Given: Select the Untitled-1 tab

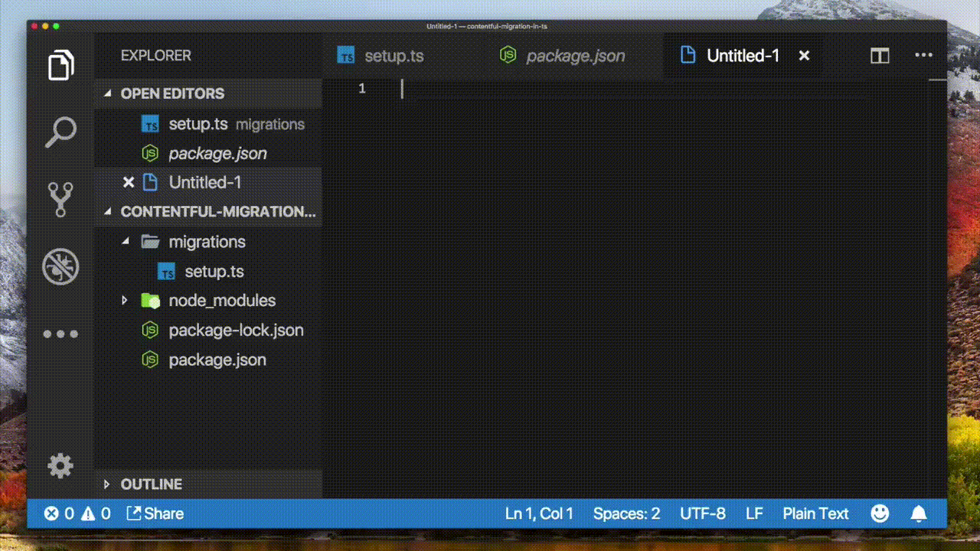Looking at the screenshot, I should click(x=743, y=56).
